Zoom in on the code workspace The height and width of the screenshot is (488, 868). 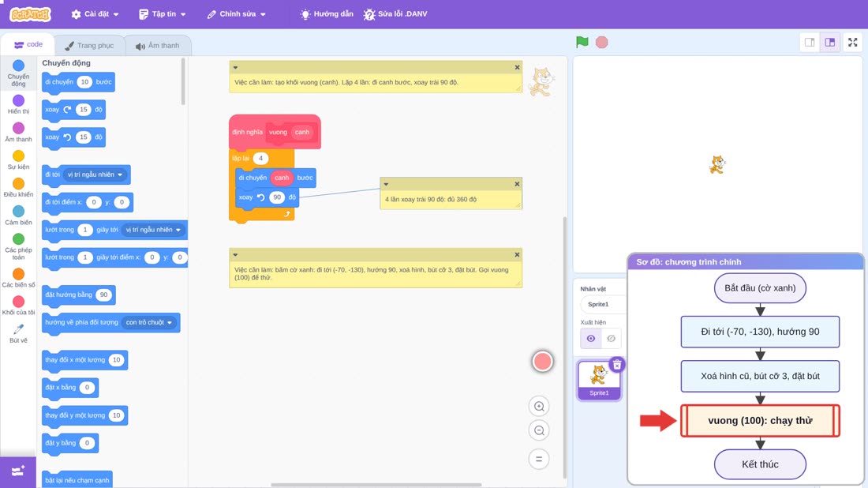(539, 406)
